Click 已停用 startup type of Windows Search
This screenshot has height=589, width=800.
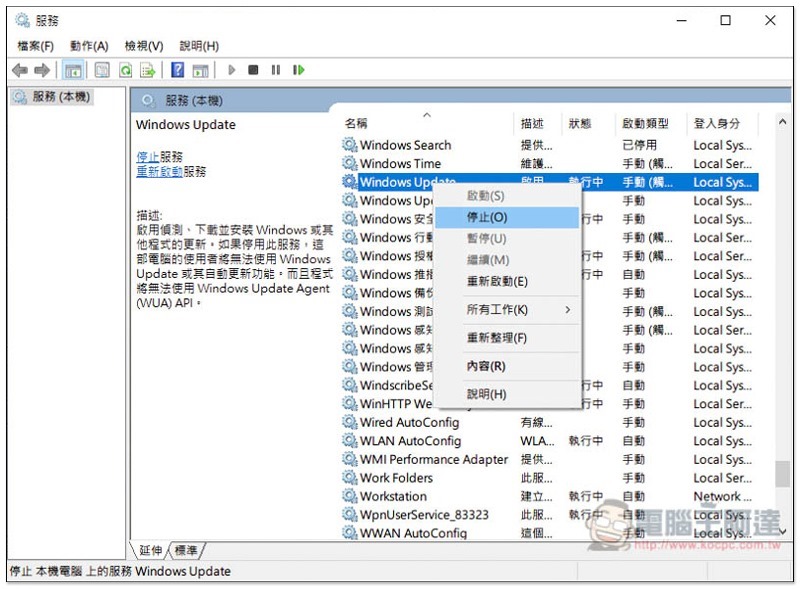point(639,145)
